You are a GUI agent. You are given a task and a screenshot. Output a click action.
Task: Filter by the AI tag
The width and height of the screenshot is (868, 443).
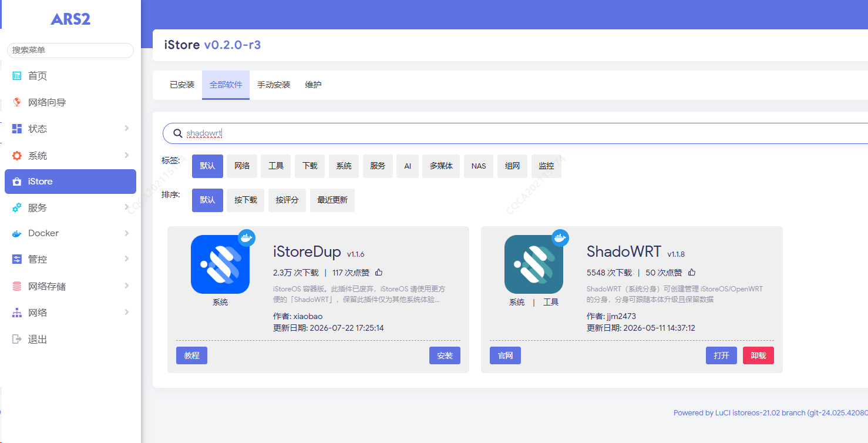point(408,166)
